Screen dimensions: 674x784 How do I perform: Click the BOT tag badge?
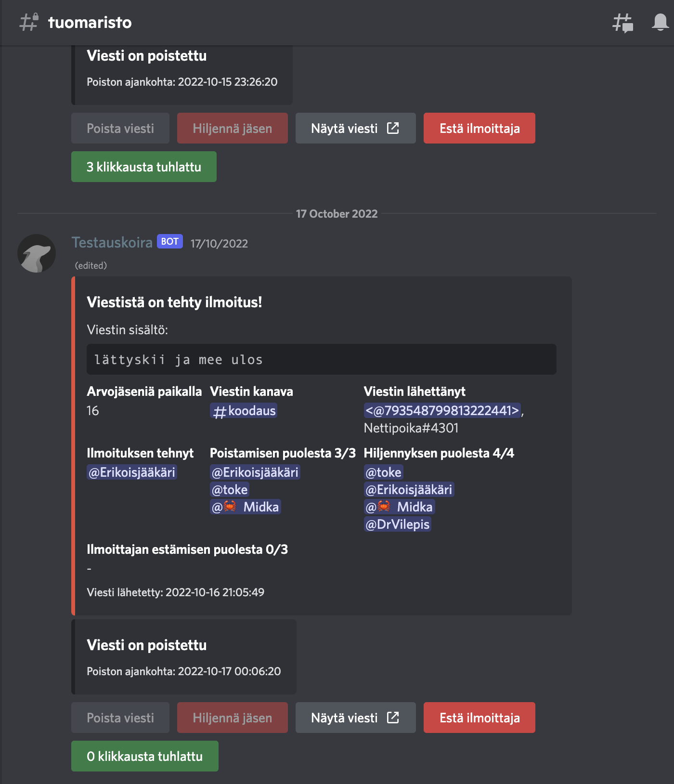coord(169,242)
